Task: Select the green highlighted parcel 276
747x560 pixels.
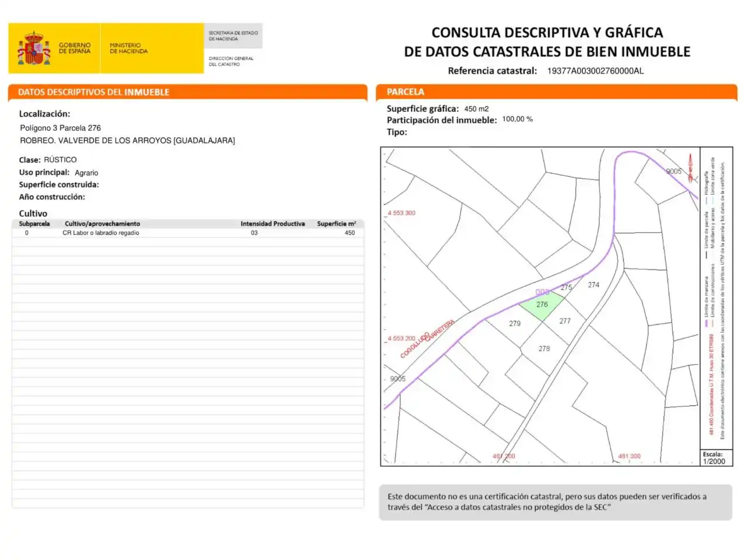Action: pyautogui.click(x=542, y=306)
